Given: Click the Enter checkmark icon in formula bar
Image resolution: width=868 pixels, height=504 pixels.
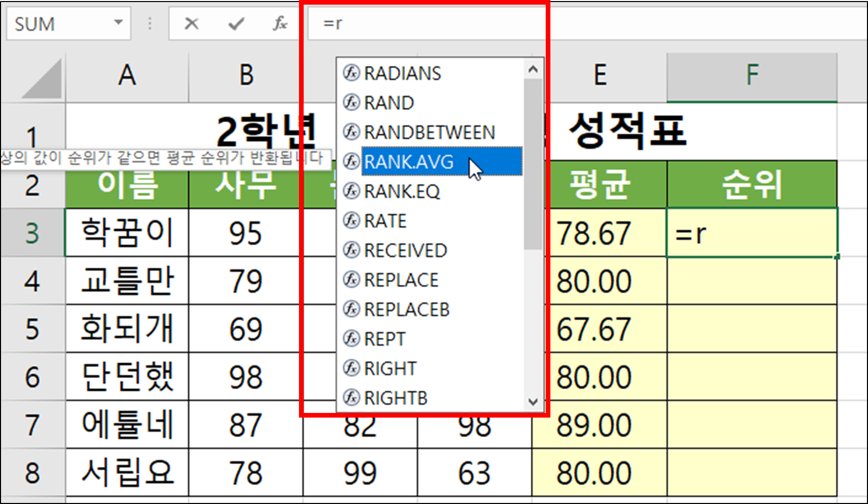Looking at the screenshot, I should coord(235,23).
